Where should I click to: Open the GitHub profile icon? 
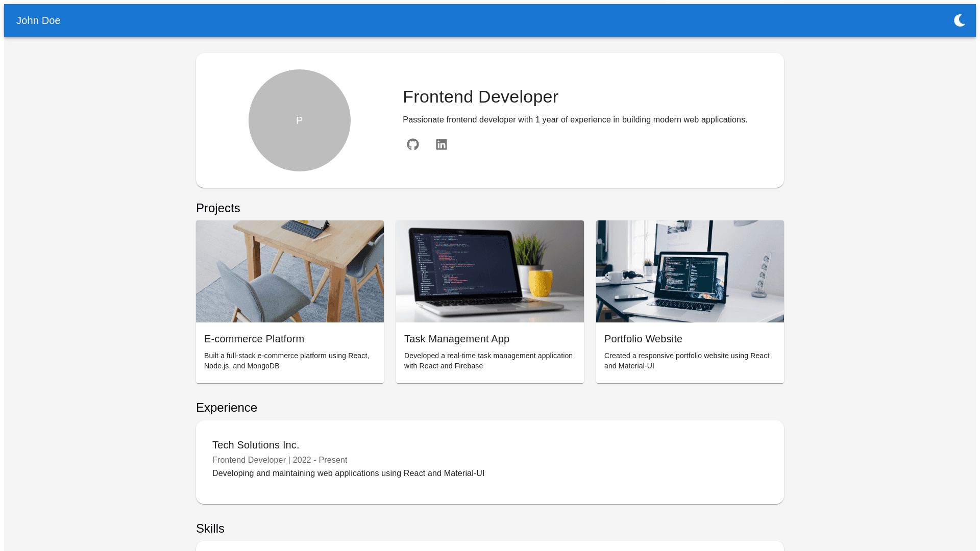tap(413, 144)
